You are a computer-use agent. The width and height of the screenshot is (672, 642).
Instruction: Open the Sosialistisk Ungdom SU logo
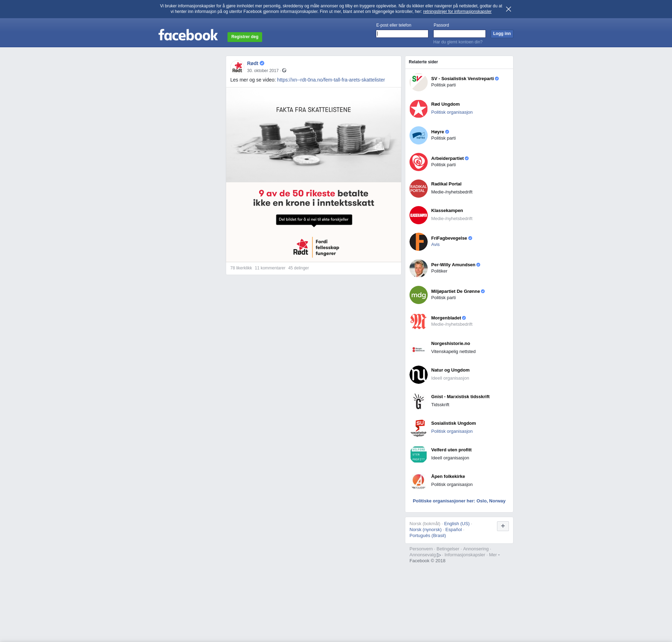pos(419,428)
